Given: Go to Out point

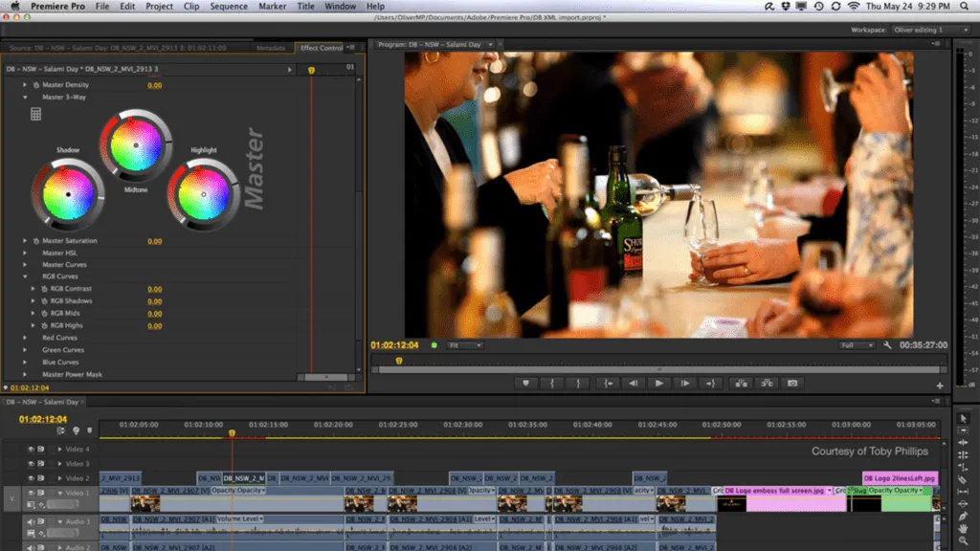Looking at the screenshot, I should (711, 384).
